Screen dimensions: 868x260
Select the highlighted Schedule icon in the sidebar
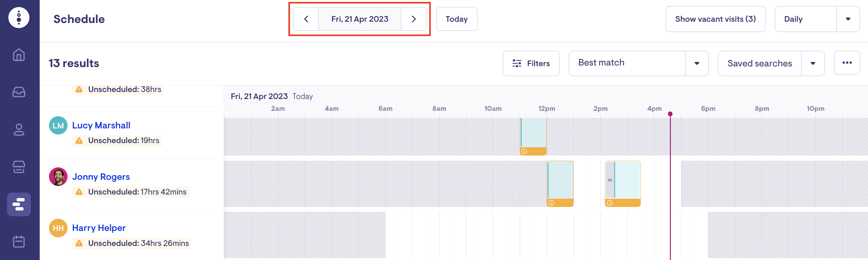[x=19, y=204]
